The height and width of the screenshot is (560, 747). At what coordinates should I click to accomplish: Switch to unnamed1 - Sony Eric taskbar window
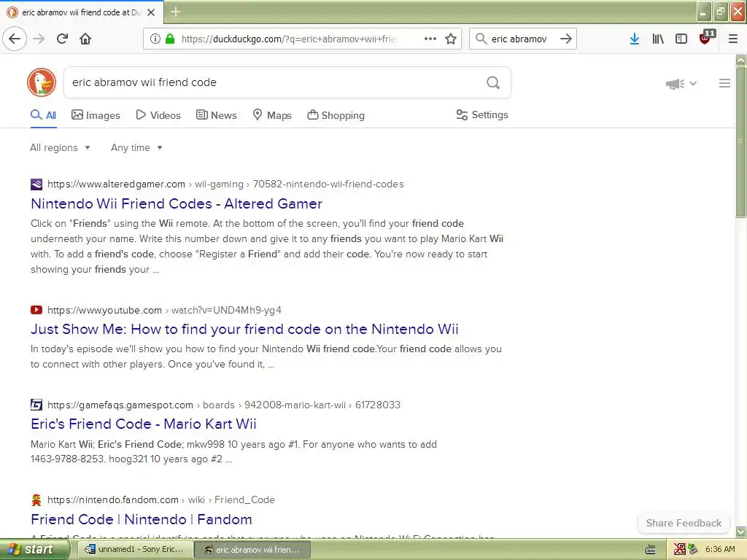pyautogui.click(x=135, y=550)
